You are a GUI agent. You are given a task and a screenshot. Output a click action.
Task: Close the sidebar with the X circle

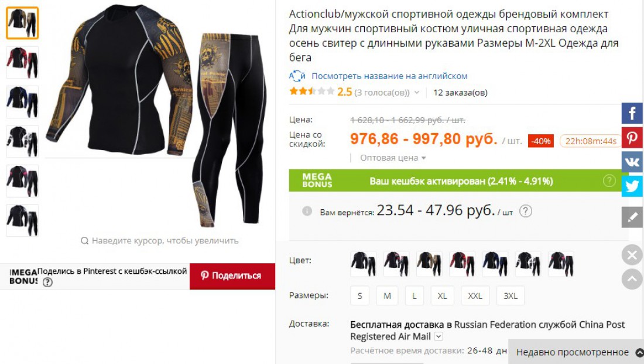632,255
